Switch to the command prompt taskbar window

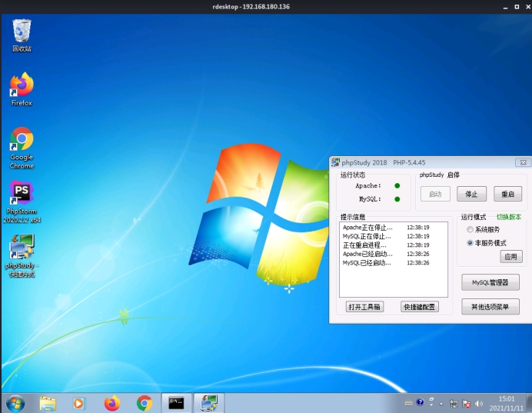click(176, 403)
